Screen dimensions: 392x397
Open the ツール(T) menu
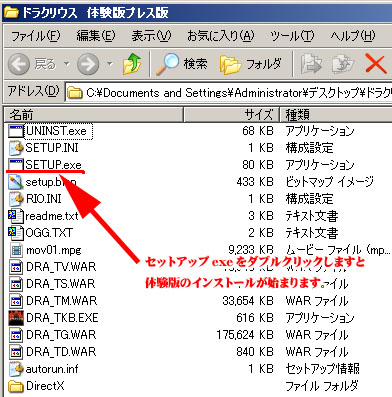click(x=292, y=35)
